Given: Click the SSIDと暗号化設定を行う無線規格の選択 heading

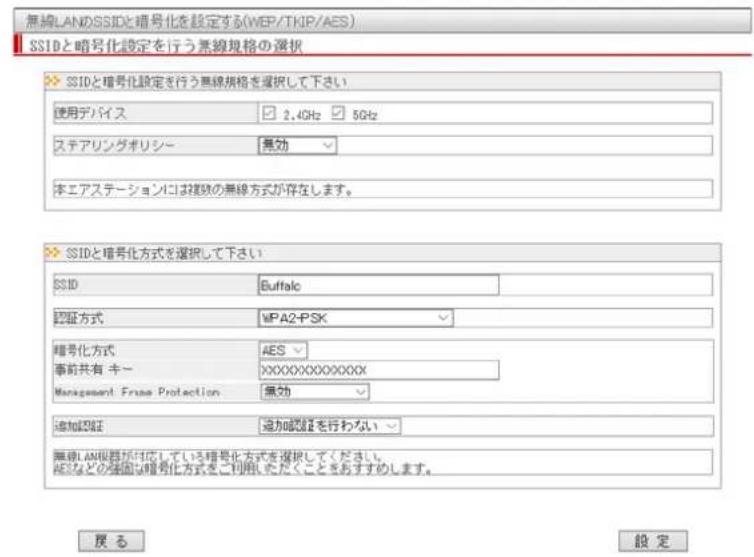Looking at the screenshot, I should (166, 46).
